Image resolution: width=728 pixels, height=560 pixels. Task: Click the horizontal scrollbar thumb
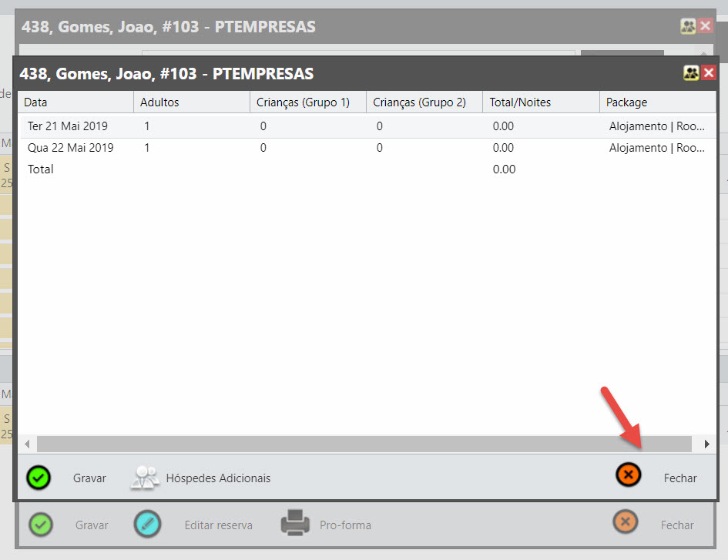pos(364,444)
